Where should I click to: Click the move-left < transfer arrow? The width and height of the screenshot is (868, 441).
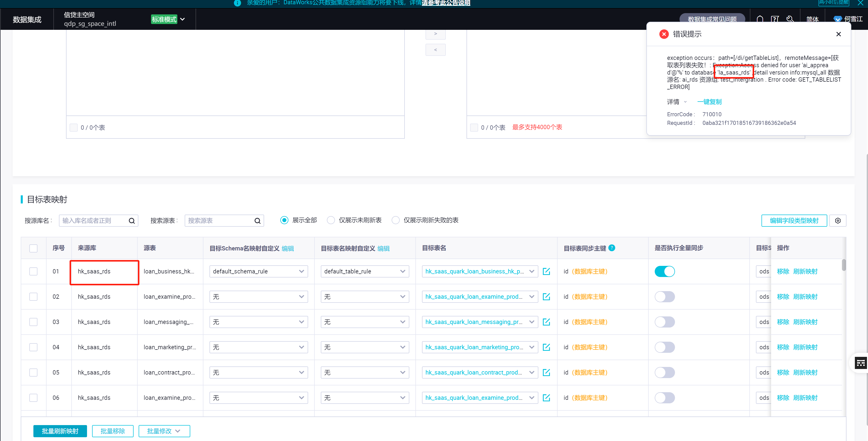[x=435, y=50]
